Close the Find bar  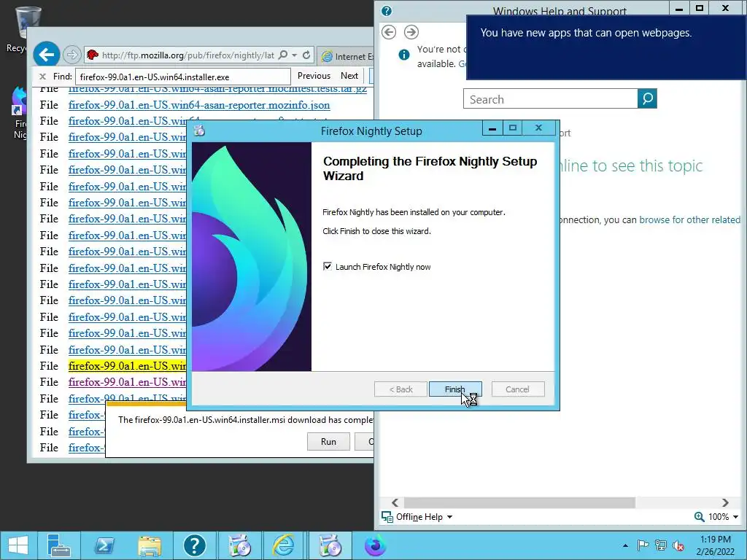[x=42, y=76]
